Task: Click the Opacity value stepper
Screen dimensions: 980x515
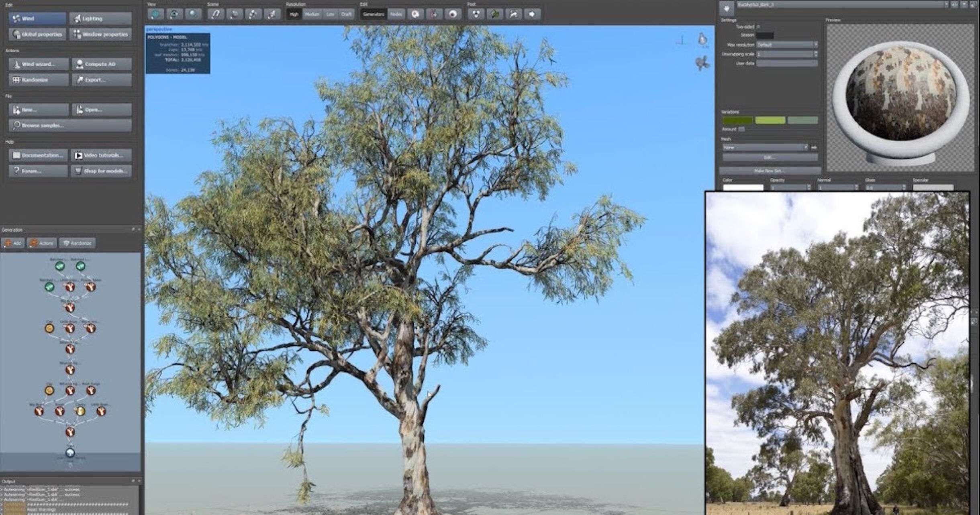Action: (x=809, y=187)
